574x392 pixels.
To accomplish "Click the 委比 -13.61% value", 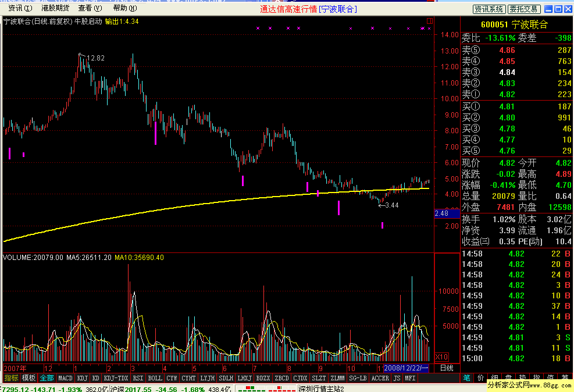I will point(500,38).
